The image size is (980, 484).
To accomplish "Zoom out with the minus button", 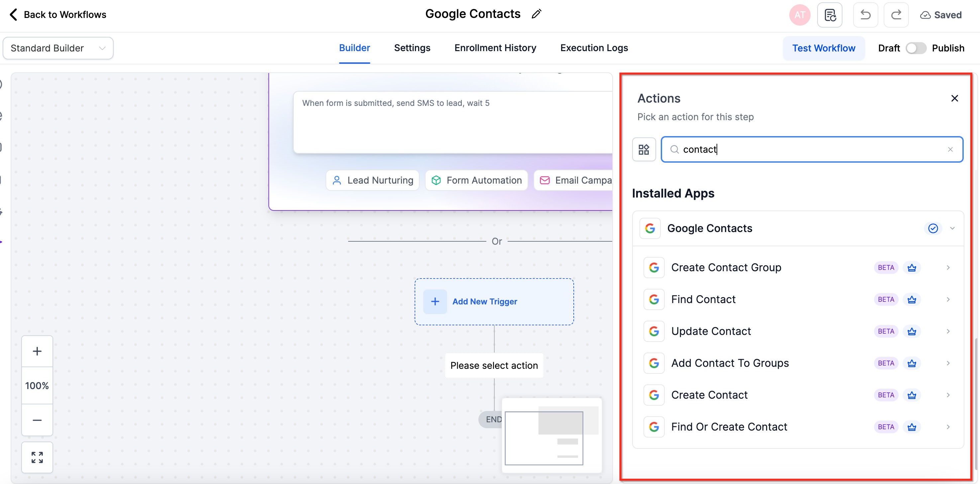I will (x=37, y=420).
